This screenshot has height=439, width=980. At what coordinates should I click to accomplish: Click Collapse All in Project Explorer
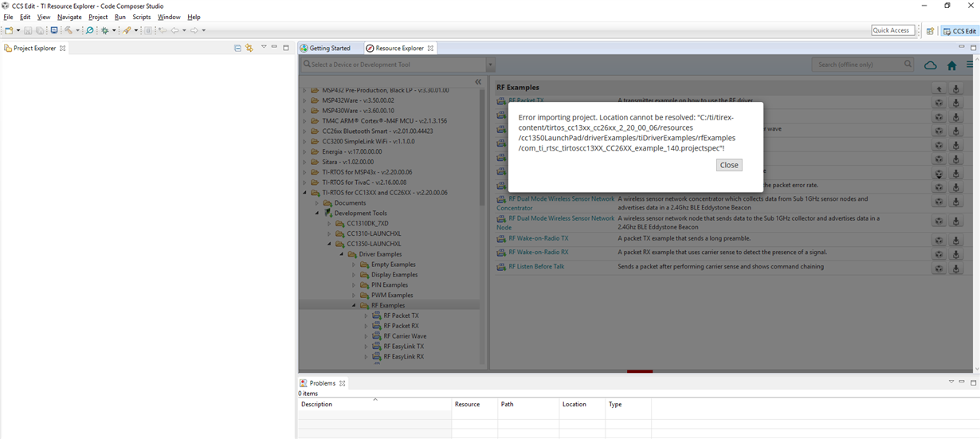[x=237, y=48]
